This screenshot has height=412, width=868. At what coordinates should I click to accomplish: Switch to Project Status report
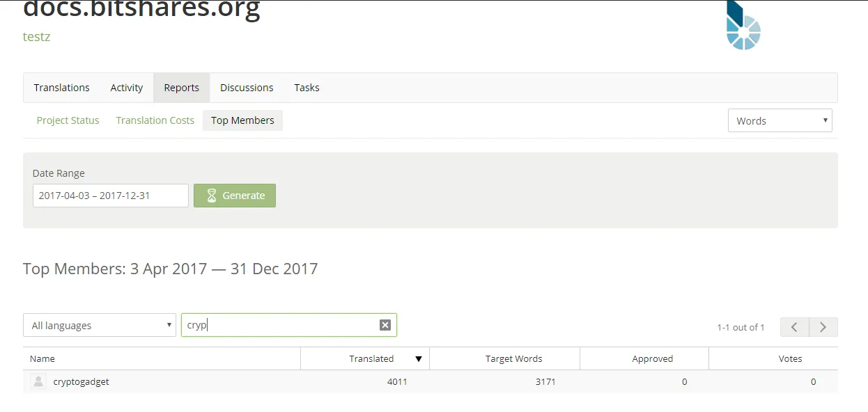coord(68,120)
